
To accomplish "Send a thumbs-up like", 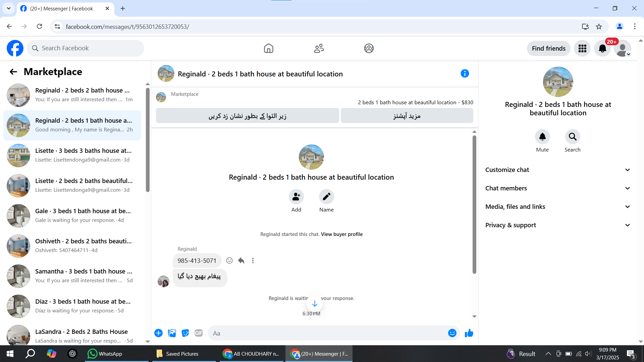I will click(x=469, y=333).
